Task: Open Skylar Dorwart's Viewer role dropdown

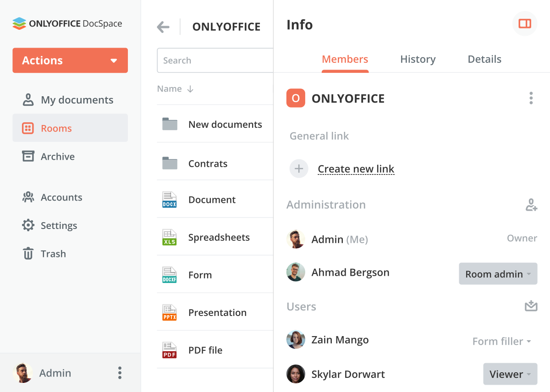Action: [x=510, y=374]
